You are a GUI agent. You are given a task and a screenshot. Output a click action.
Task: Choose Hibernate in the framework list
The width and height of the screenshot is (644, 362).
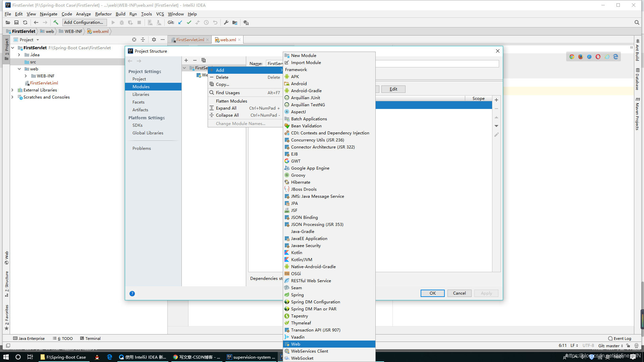click(x=329, y=182)
